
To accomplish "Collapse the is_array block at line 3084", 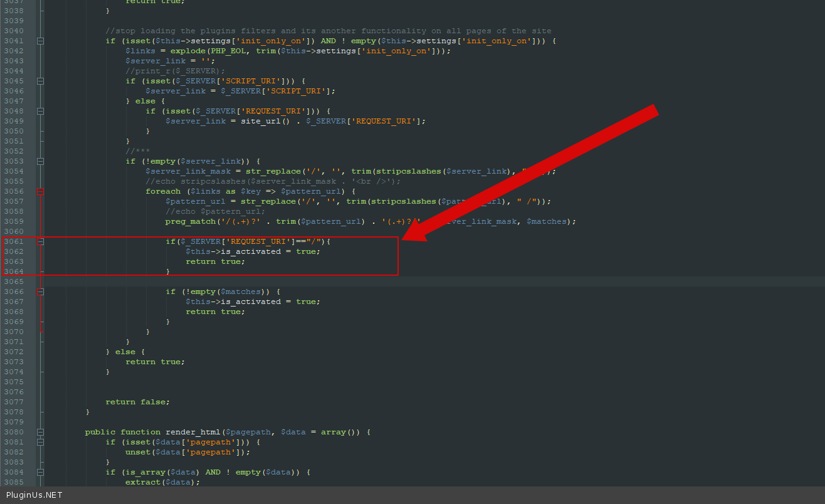I will 41,472.
